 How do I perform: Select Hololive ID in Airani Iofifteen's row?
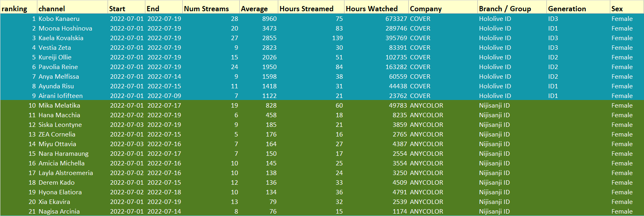495,96
